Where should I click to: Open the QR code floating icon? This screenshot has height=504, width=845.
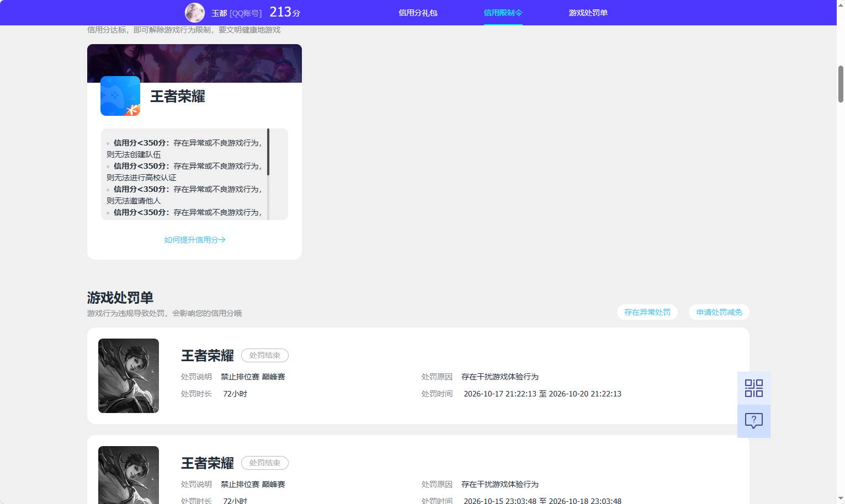(x=754, y=388)
